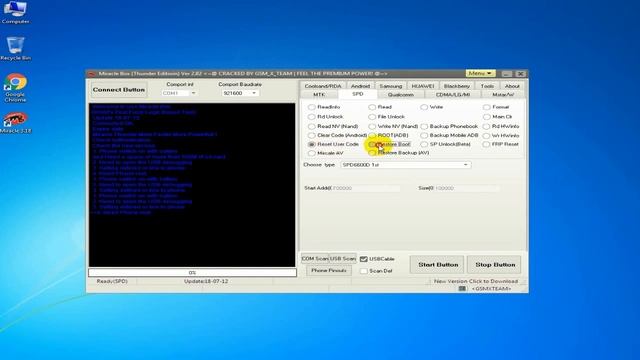Click the Start Button

coord(438,264)
